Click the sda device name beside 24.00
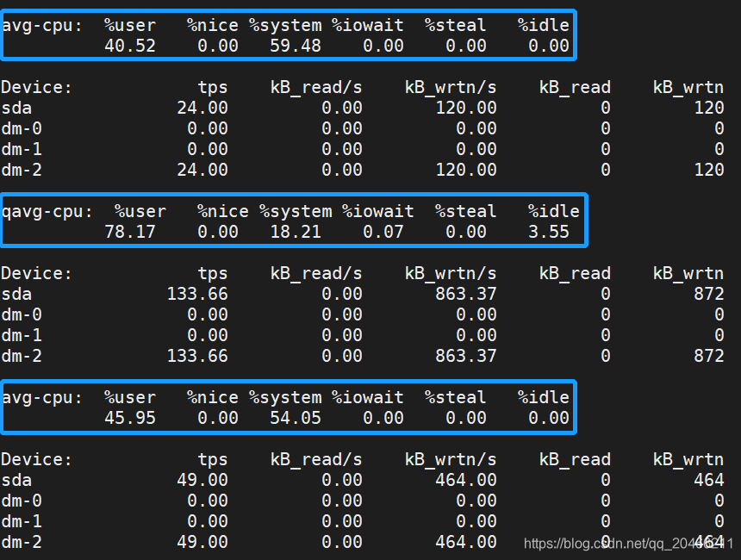 (x=16, y=109)
